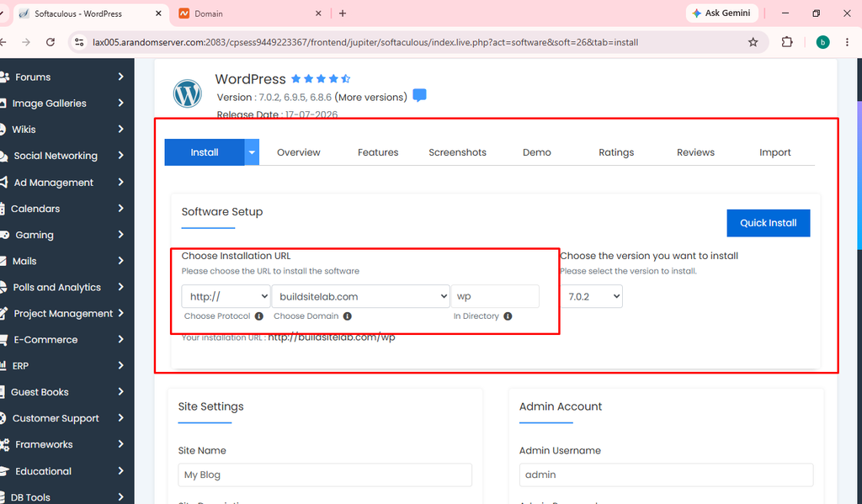Switch to the Demo tab
Image resolution: width=862 pixels, height=504 pixels.
[x=536, y=152]
